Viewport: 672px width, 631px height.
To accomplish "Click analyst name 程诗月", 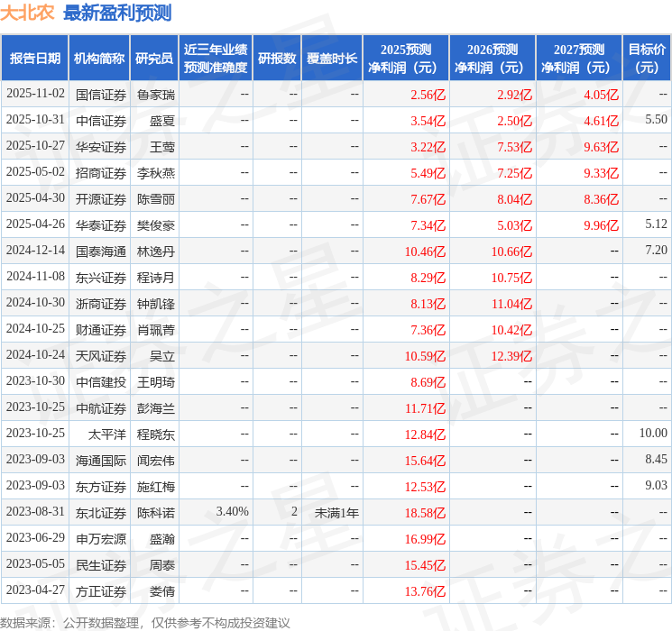I will pos(156,278).
